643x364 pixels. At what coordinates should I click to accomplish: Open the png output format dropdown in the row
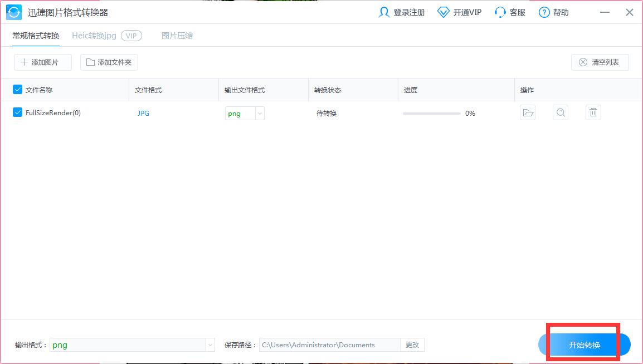(259, 113)
